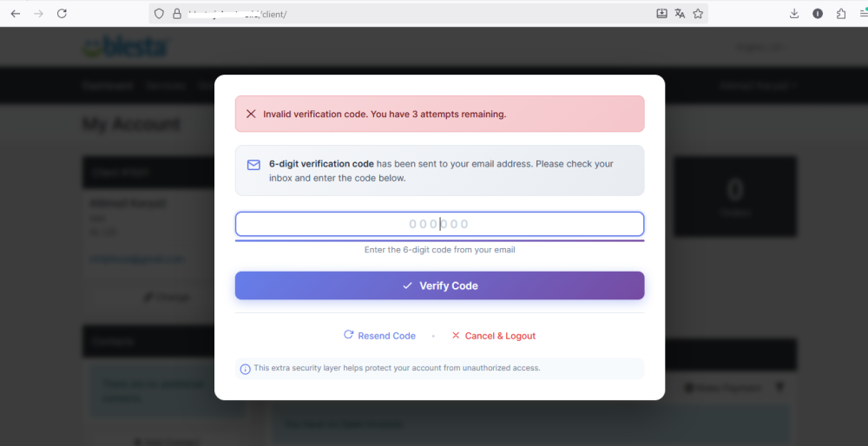Click the browser forward arrow

[x=38, y=14]
